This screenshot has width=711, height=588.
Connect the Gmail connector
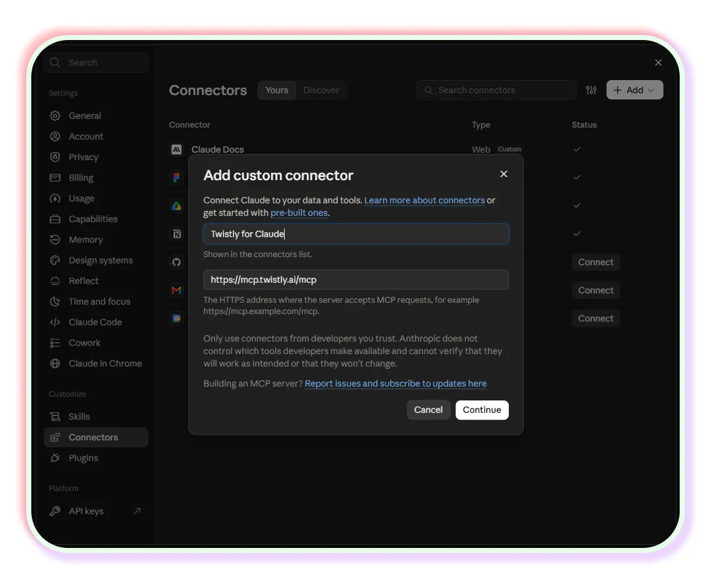[x=595, y=290]
